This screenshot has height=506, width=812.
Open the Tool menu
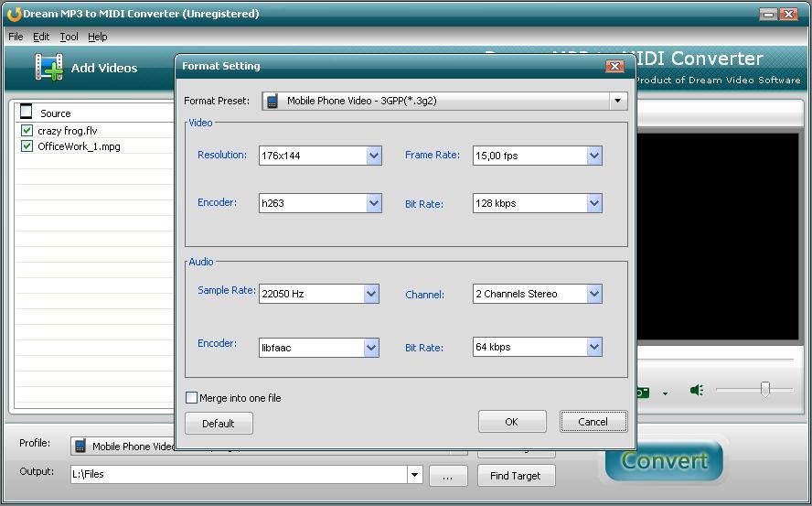pos(69,37)
